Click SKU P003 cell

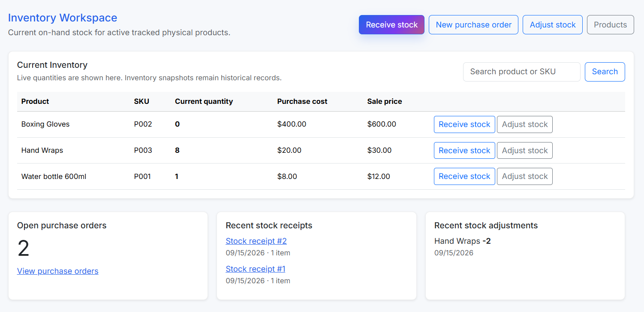pos(143,151)
